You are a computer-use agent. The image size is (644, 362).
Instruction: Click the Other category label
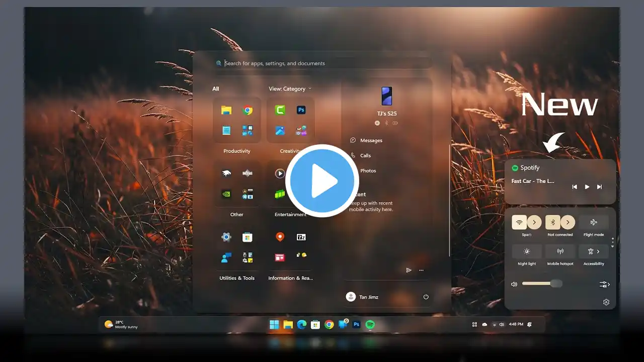coord(237,215)
